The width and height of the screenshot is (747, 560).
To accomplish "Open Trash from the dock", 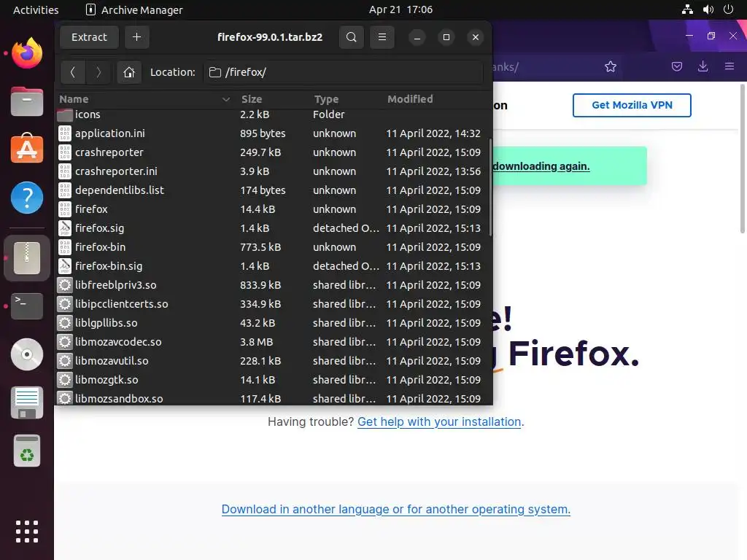I will click(x=27, y=451).
